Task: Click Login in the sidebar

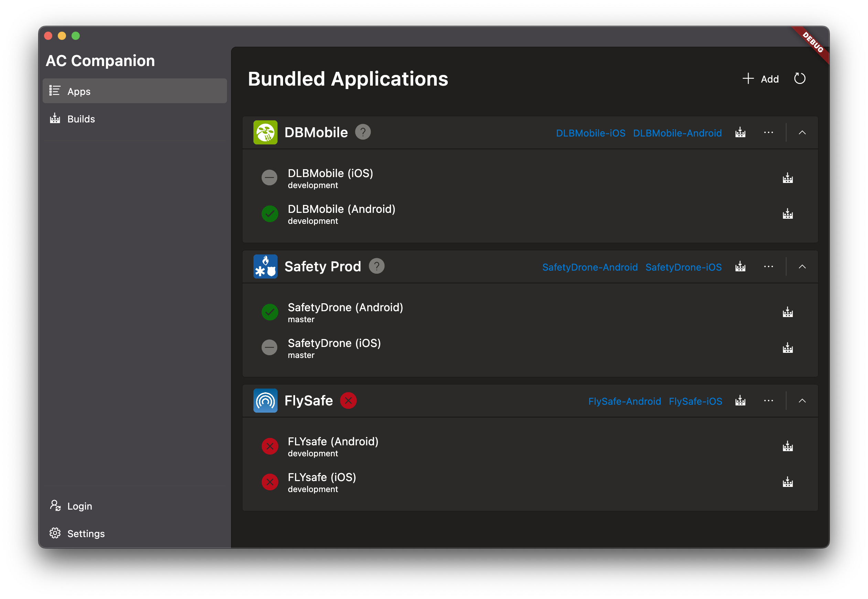Action: pos(79,506)
